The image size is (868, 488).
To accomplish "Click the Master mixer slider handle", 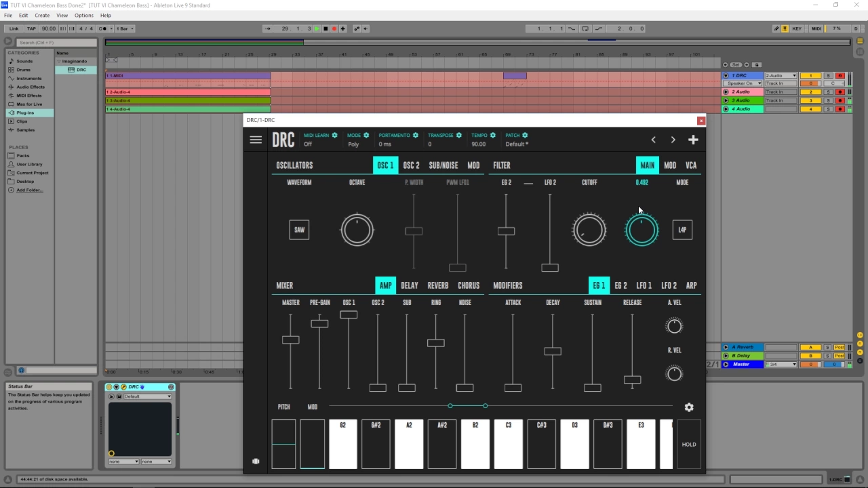I will click(290, 340).
